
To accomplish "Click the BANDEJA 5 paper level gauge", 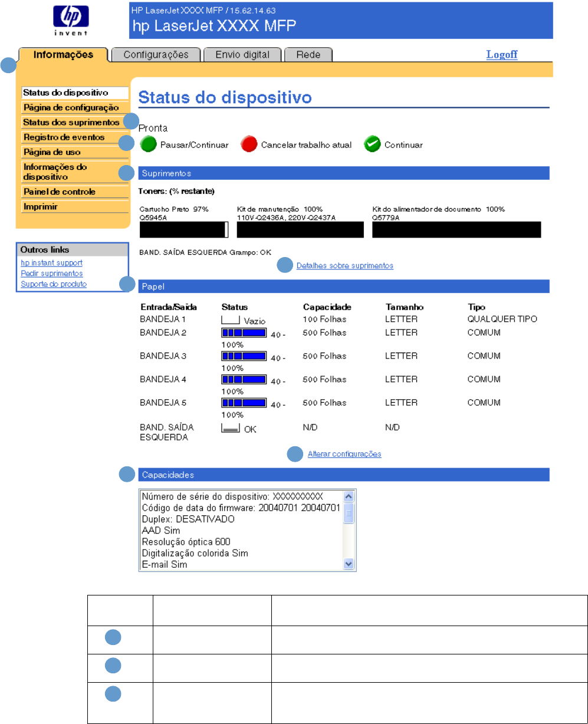I will [244, 403].
